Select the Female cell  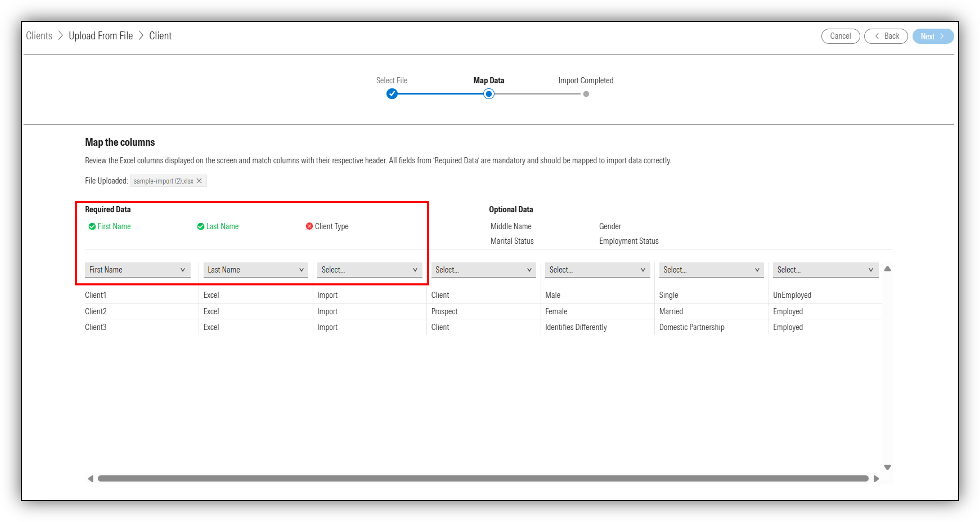[x=556, y=311]
